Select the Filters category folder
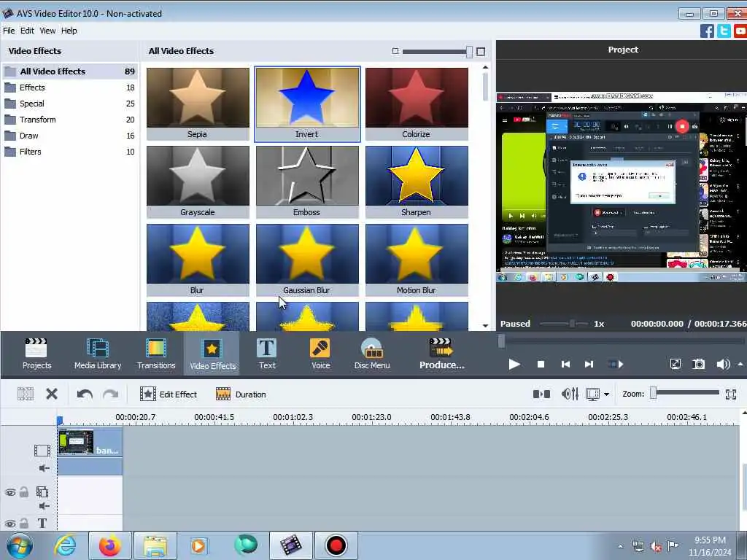 pos(70,152)
